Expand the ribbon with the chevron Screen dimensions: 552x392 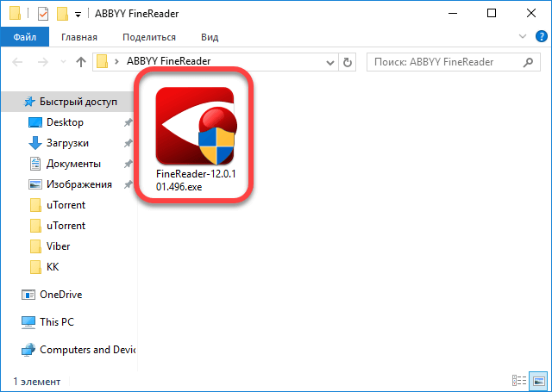coord(523,36)
